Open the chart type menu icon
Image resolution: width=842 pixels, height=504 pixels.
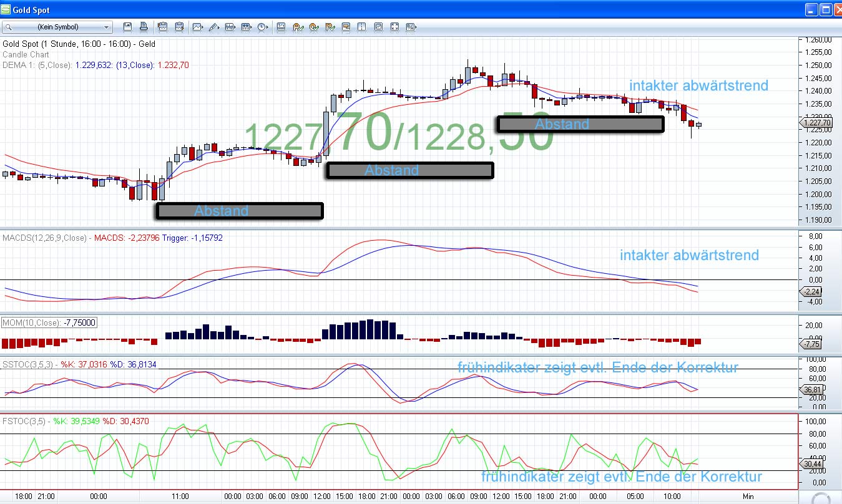198,27
